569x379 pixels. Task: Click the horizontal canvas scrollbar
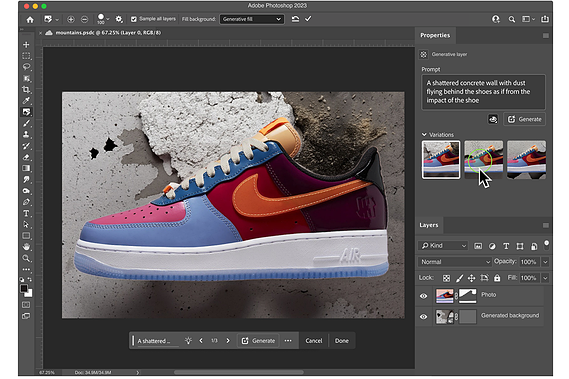point(238,372)
